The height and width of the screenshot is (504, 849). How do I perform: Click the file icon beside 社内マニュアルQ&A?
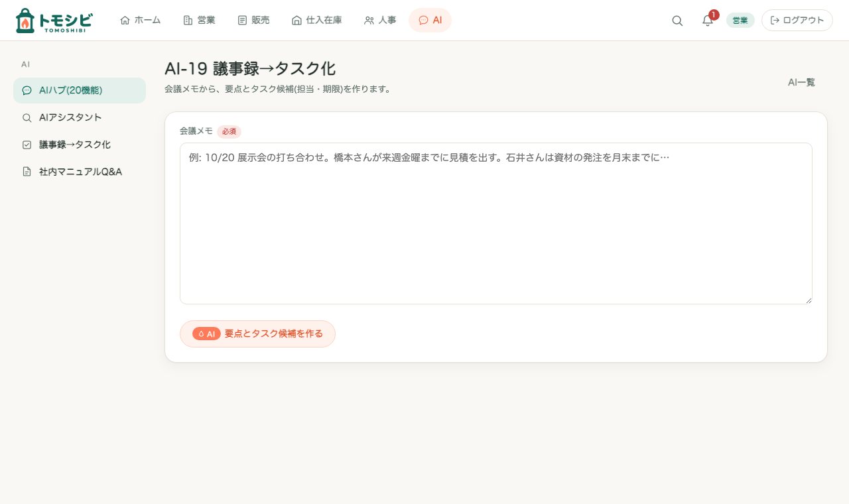(27, 172)
